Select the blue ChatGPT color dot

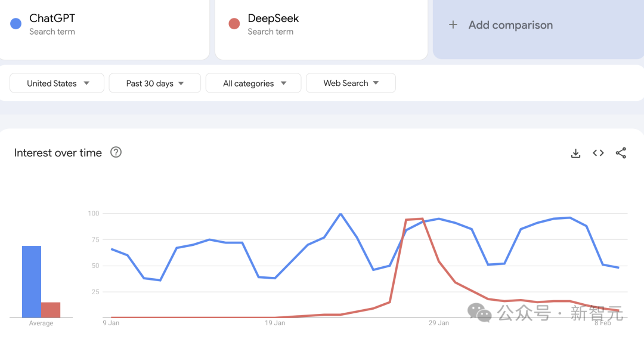16,24
